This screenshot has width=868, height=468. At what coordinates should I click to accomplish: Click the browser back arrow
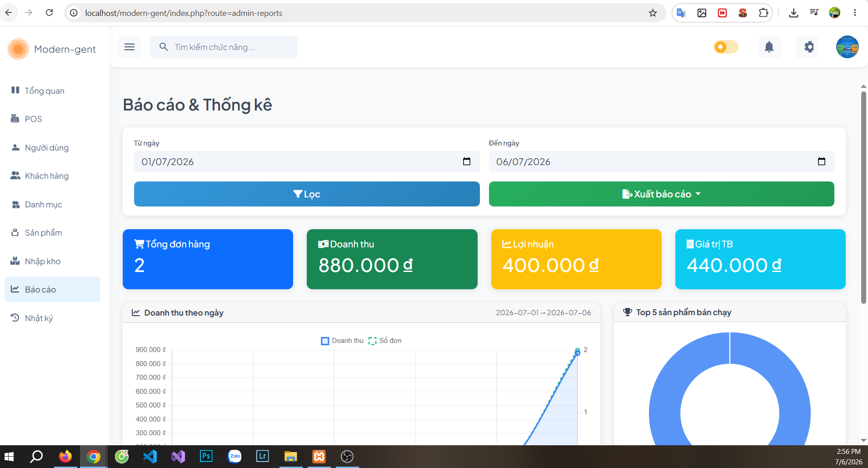(9, 13)
